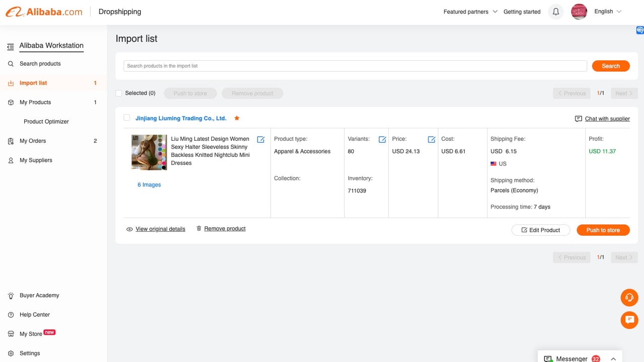Screen dimensions: 644x362
Task: Open the View original details link
Action: [x=160, y=229]
